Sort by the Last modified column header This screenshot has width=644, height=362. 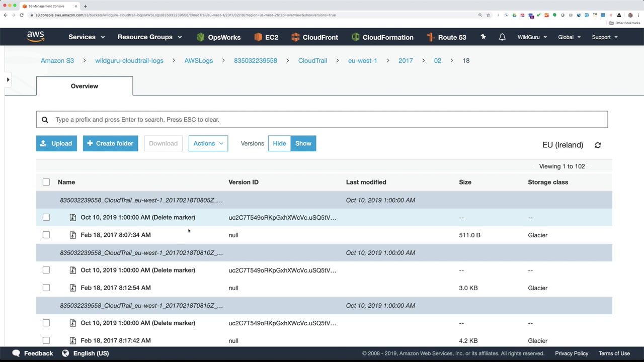pyautogui.click(x=366, y=182)
